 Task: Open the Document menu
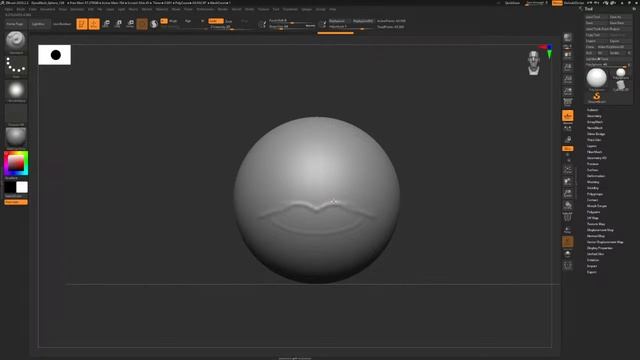click(x=47, y=9)
